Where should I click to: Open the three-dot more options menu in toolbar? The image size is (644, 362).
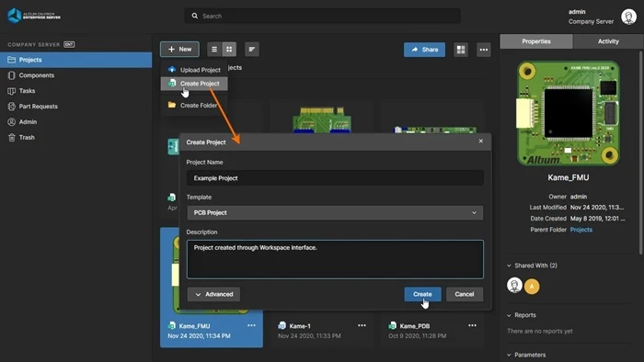point(483,50)
